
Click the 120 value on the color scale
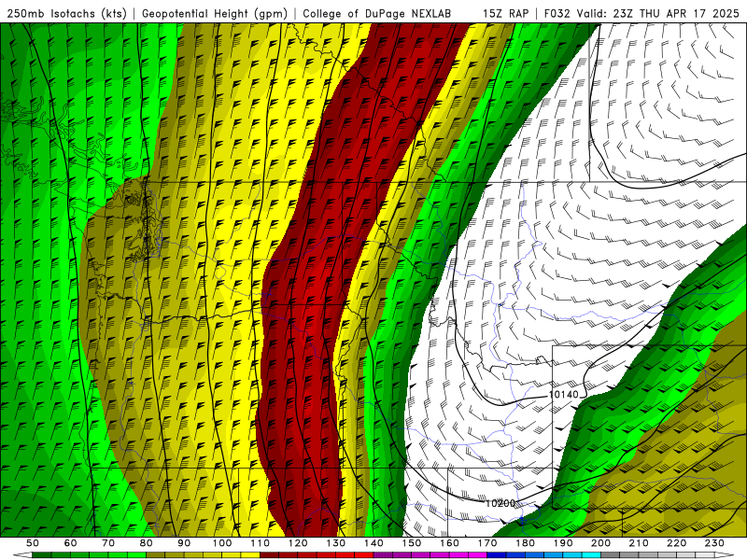tap(298, 543)
